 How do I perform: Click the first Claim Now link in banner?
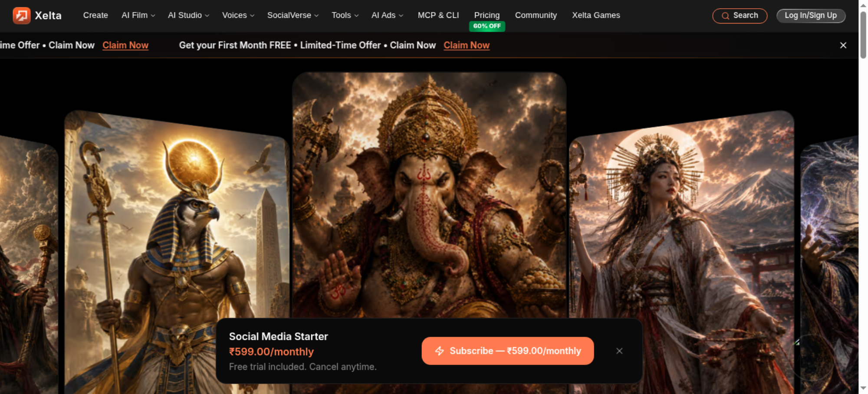pyautogui.click(x=125, y=45)
